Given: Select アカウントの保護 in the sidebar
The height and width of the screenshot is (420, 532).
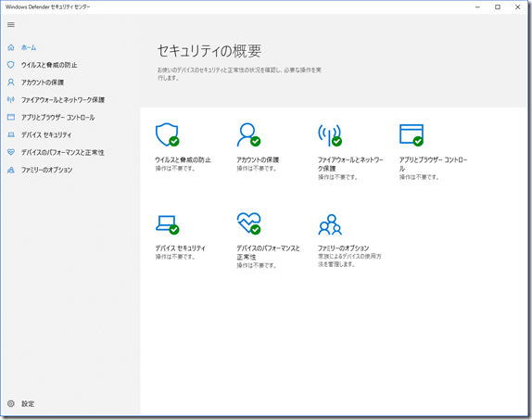Looking at the screenshot, I should [43, 83].
